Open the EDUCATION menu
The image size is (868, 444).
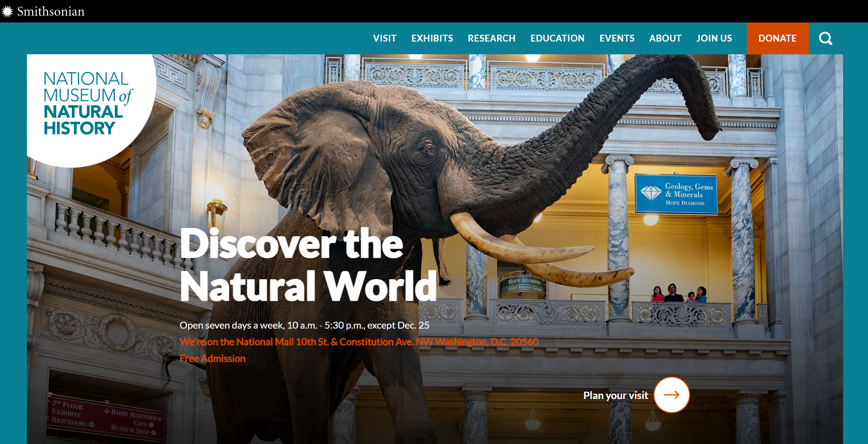tap(558, 38)
